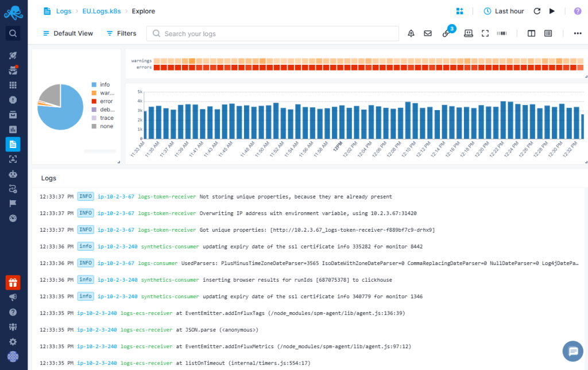Toggle the error legend entry

pyautogui.click(x=102, y=101)
